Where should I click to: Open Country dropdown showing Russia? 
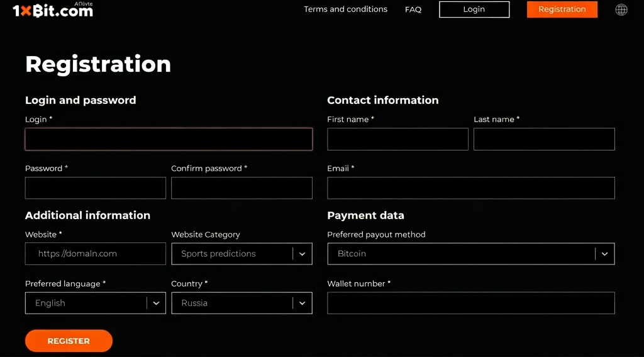tap(241, 303)
